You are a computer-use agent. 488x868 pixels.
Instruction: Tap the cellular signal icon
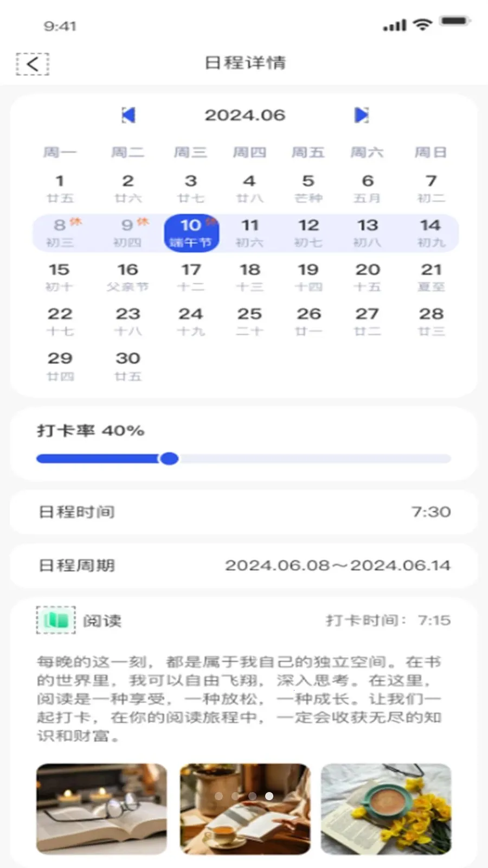tap(395, 25)
